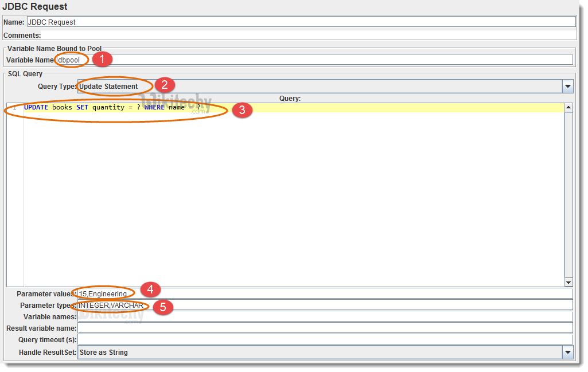The height and width of the screenshot is (372, 588).
Task: Click red annotation marker number 5
Action: (x=163, y=307)
